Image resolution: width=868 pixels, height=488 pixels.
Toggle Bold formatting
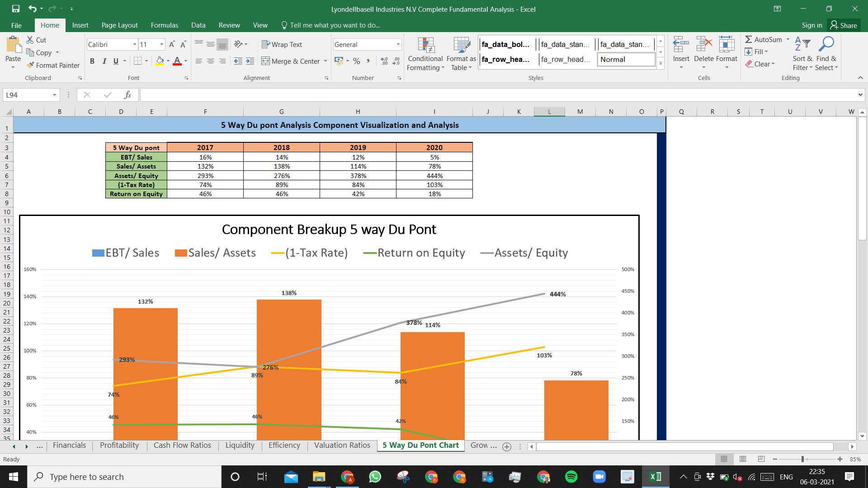point(92,61)
